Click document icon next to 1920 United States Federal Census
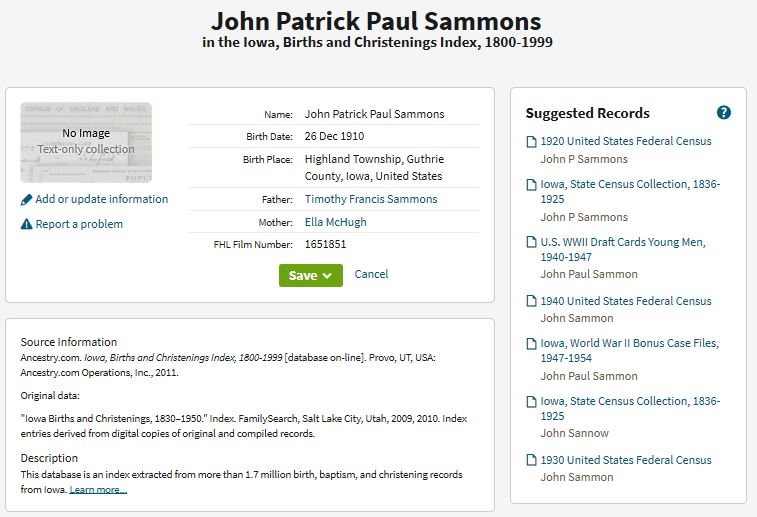This screenshot has width=757, height=517. tap(531, 141)
